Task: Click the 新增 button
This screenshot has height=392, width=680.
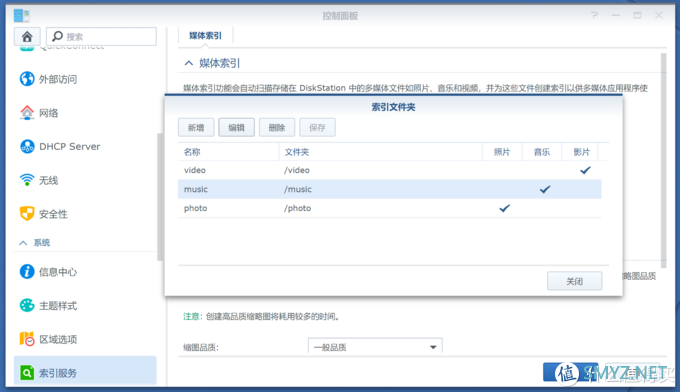Action: [x=196, y=127]
